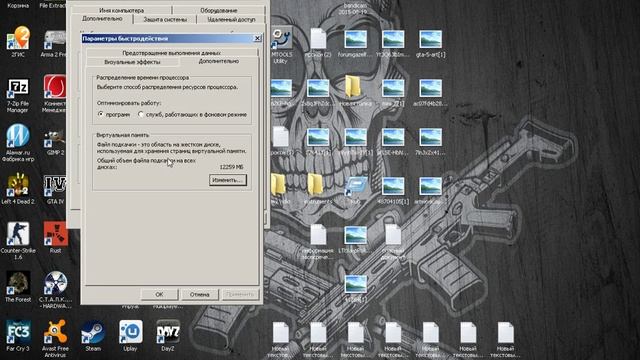This screenshot has width=640, height=360.
Task: Select the Дополнительно tab in the back window
Action: [102, 19]
